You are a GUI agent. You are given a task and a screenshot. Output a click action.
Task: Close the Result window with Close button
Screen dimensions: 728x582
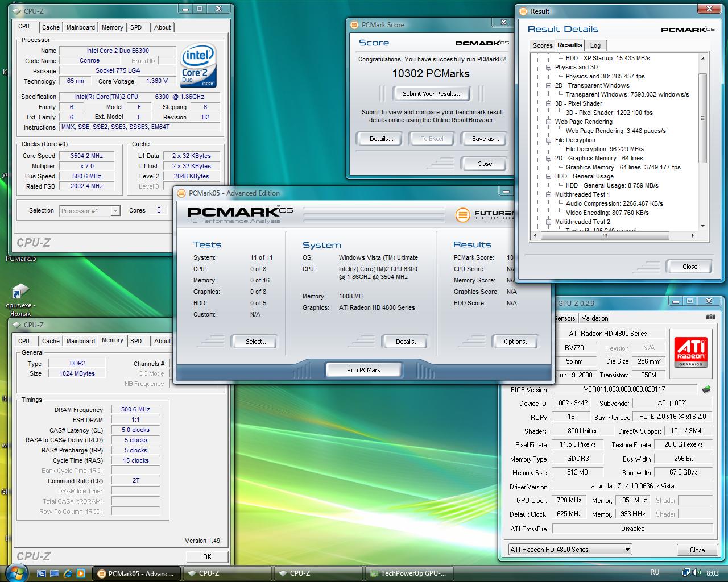click(690, 267)
